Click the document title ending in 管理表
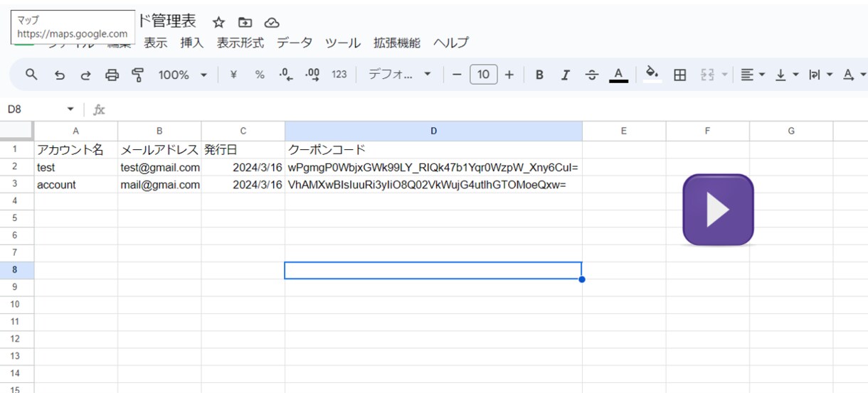 pyautogui.click(x=166, y=21)
